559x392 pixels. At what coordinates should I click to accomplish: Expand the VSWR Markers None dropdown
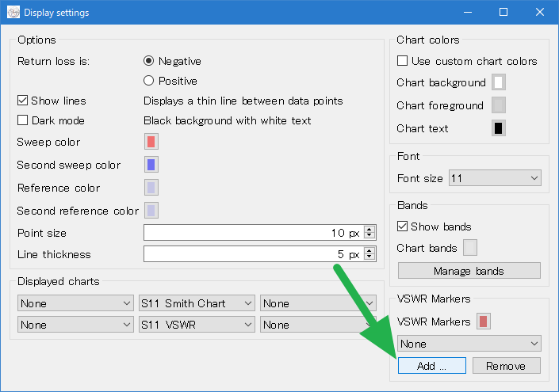pyautogui.click(x=469, y=344)
